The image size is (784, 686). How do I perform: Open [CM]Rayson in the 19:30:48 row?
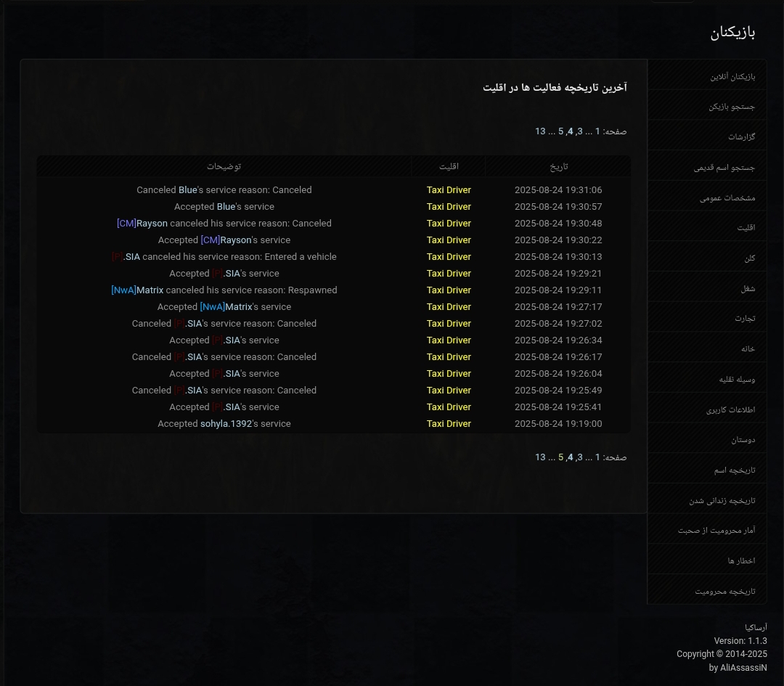(142, 224)
